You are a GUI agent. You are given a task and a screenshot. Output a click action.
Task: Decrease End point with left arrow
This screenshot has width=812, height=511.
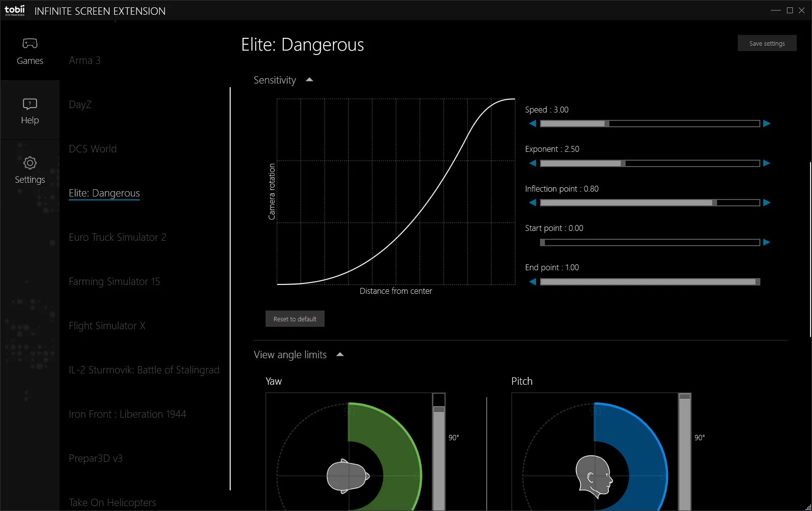click(x=532, y=282)
